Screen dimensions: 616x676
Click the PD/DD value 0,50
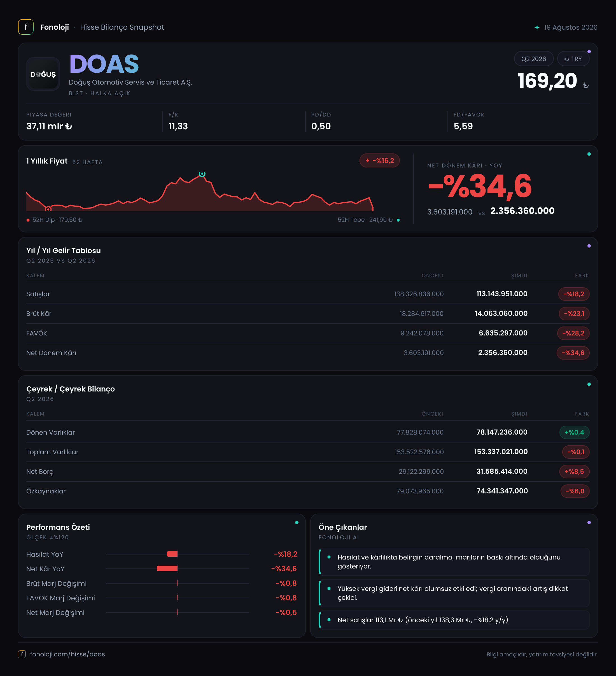321,126
